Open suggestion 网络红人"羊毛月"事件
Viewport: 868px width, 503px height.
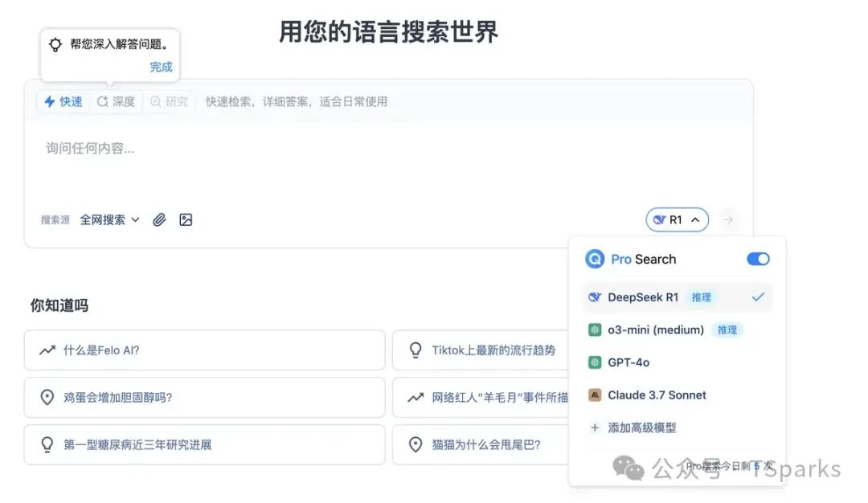tap(481, 397)
